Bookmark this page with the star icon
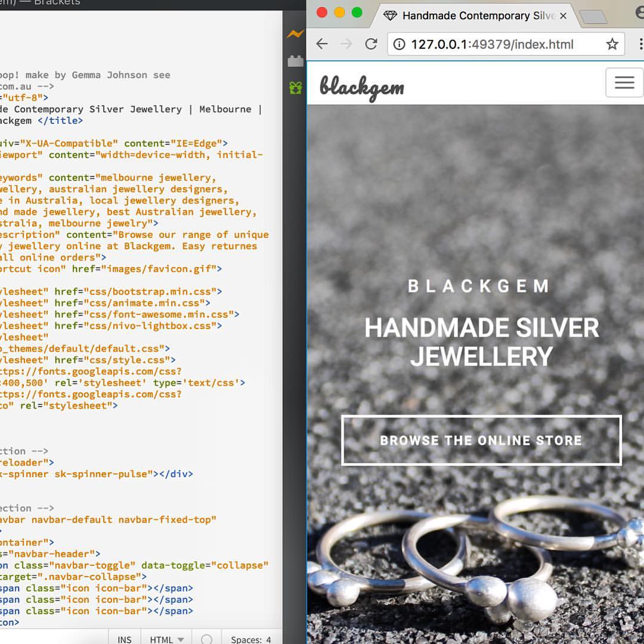This screenshot has height=644, width=644. click(612, 44)
